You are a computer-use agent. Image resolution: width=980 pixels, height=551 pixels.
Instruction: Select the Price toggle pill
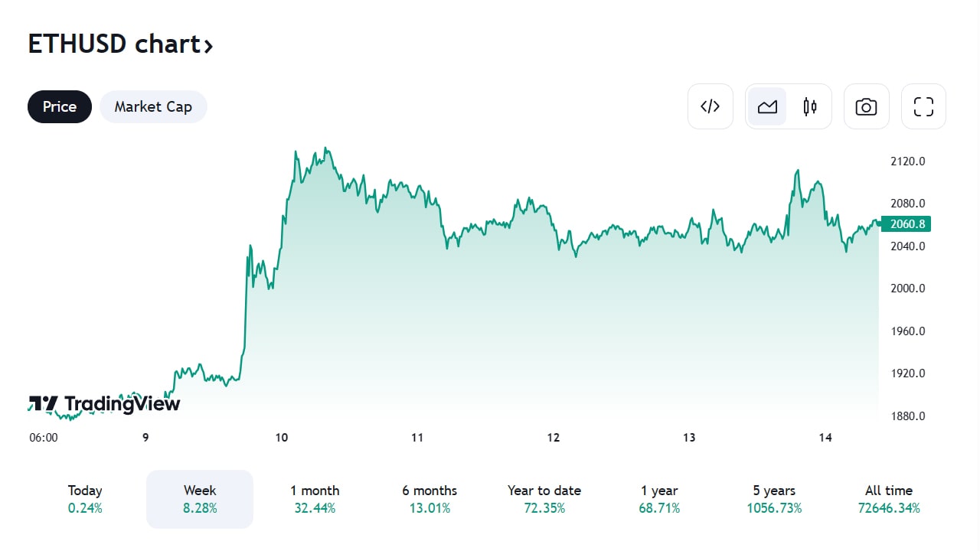click(60, 106)
